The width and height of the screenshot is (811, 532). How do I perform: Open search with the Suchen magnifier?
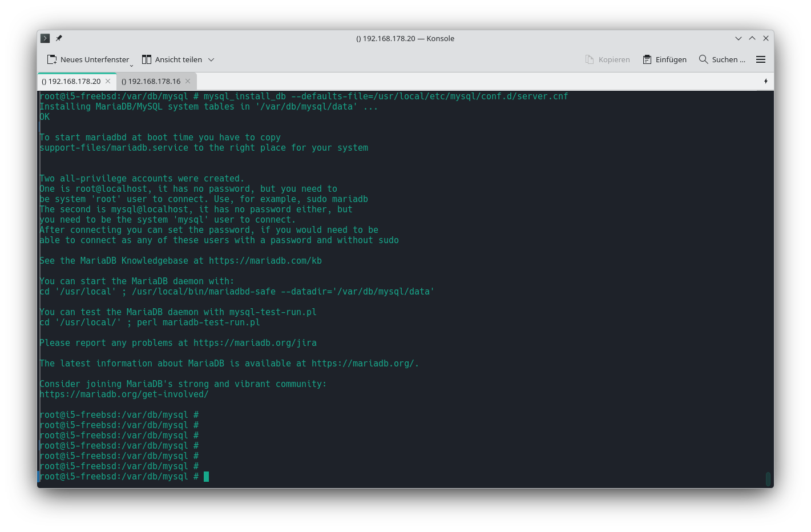(x=703, y=59)
